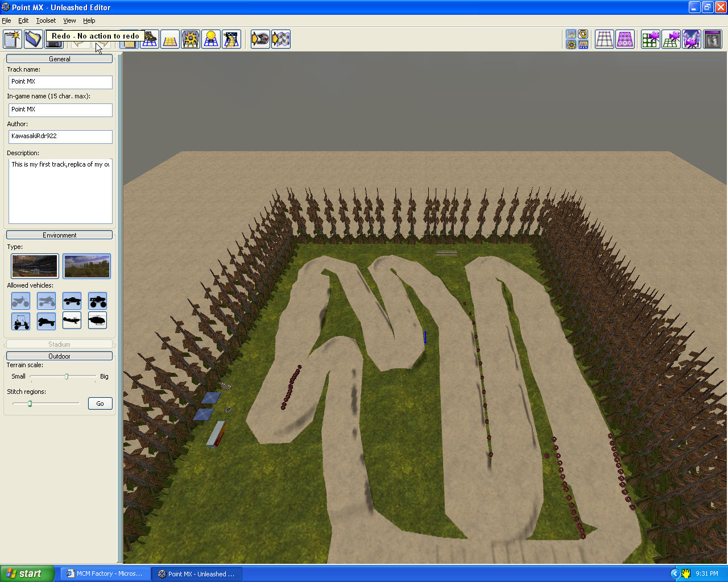This screenshot has width=728, height=582.
Task: Click the Terrain scale slider handle
Action: (67, 376)
